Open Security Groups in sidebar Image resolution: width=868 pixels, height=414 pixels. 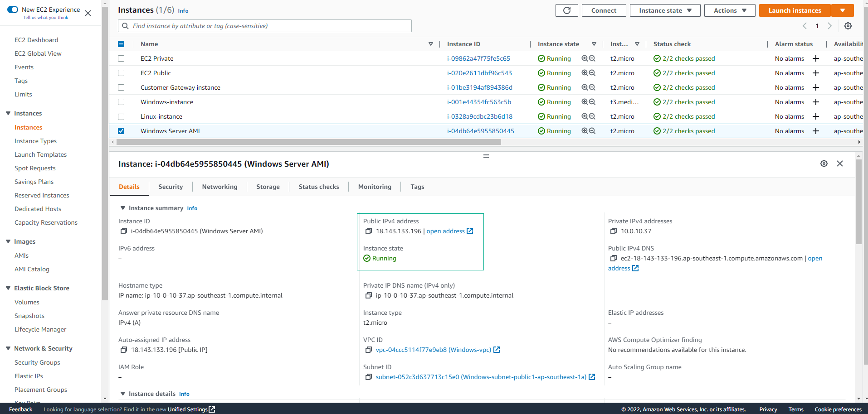(37, 362)
